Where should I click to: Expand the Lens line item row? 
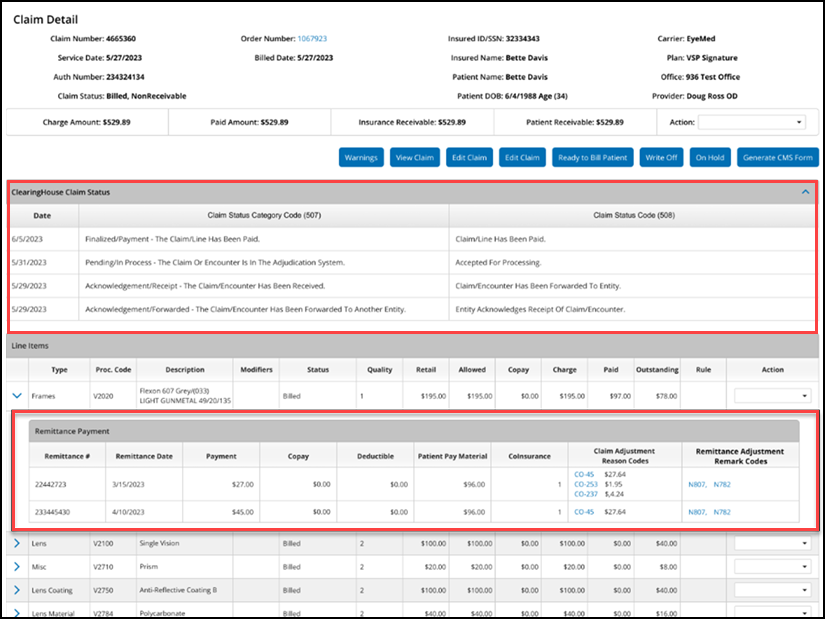pyautogui.click(x=16, y=544)
